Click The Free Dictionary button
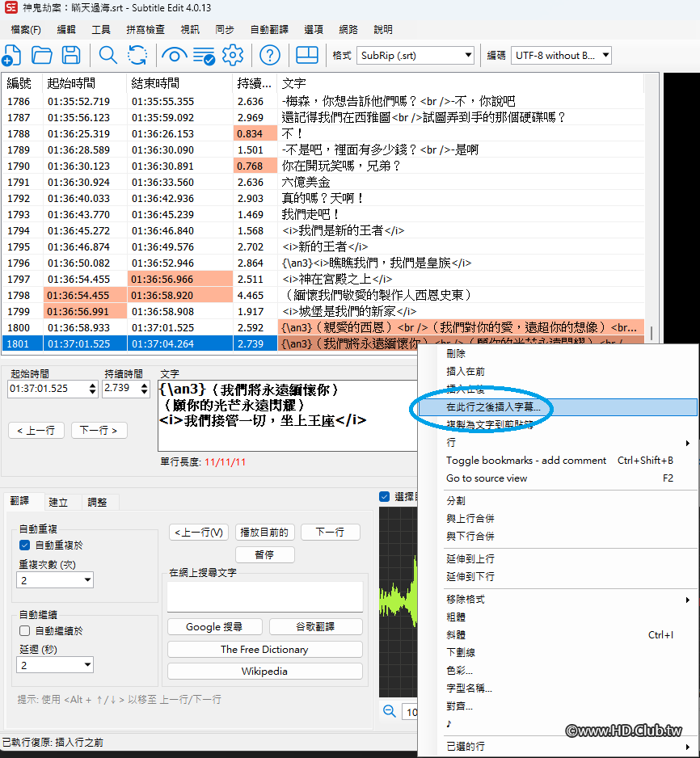This screenshot has height=758, width=700. coord(264,649)
